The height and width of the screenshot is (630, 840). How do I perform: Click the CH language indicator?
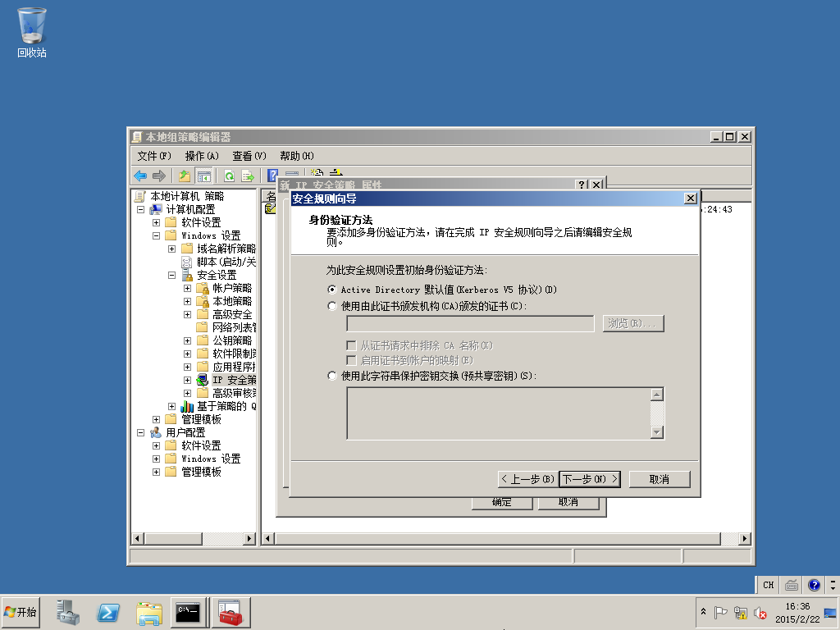768,585
